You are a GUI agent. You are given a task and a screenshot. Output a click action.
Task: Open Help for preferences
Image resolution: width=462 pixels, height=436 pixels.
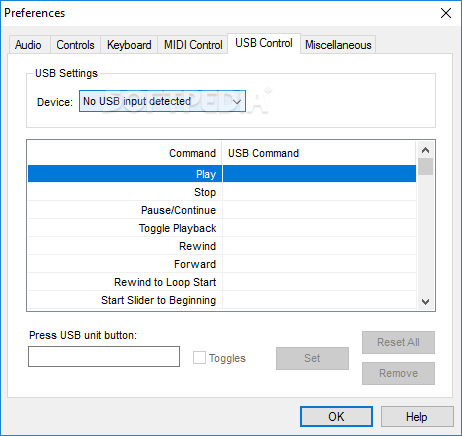tap(417, 416)
